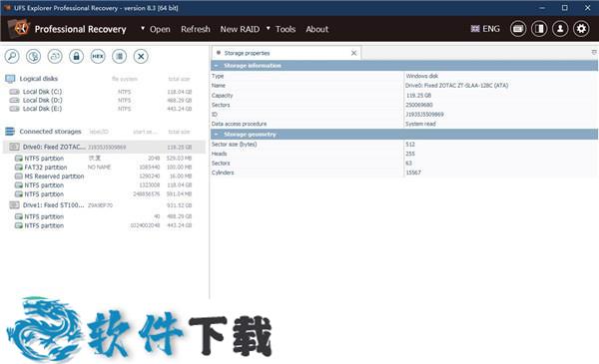Click the Connected storages heading
The width and height of the screenshot is (599, 364).
pyautogui.click(x=51, y=132)
